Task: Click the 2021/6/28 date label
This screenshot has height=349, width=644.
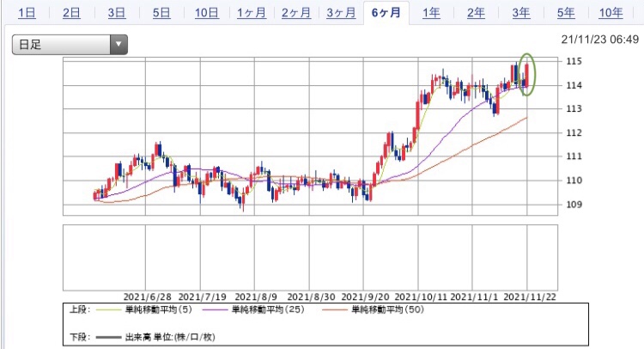Action: [x=148, y=297]
